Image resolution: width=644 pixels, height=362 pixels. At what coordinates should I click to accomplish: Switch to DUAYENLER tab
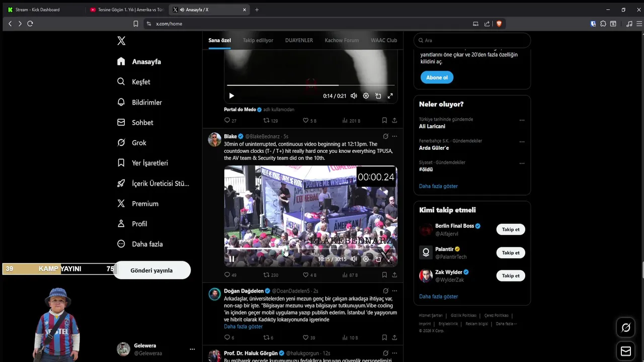[299, 40]
